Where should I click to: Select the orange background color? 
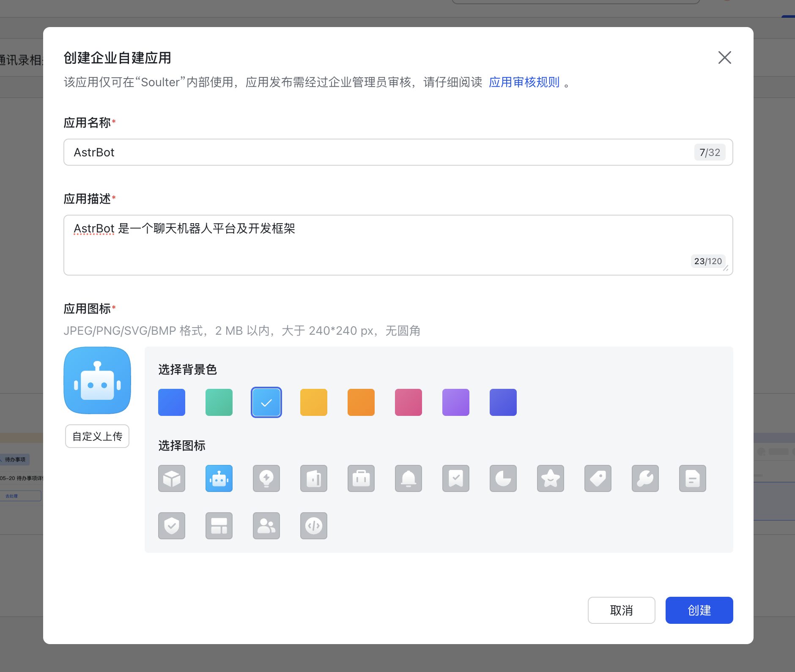361,402
